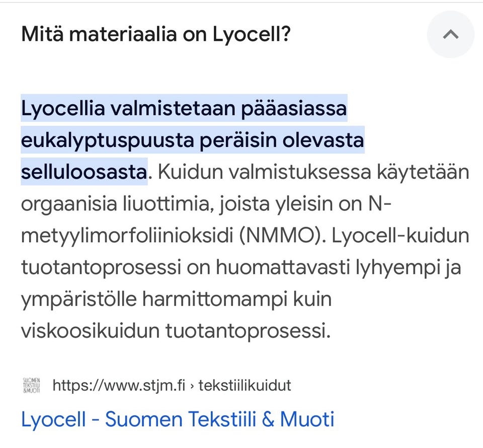Click the answer snippet paragraph
The width and height of the screenshot is (483, 448).
[x=242, y=219]
